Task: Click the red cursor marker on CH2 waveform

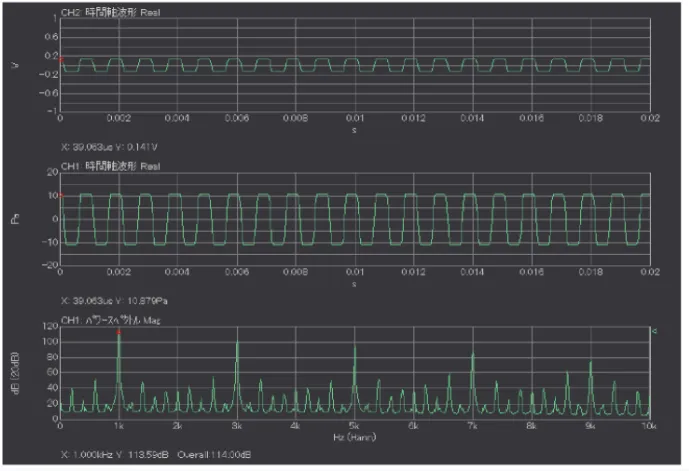Action: [x=62, y=60]
